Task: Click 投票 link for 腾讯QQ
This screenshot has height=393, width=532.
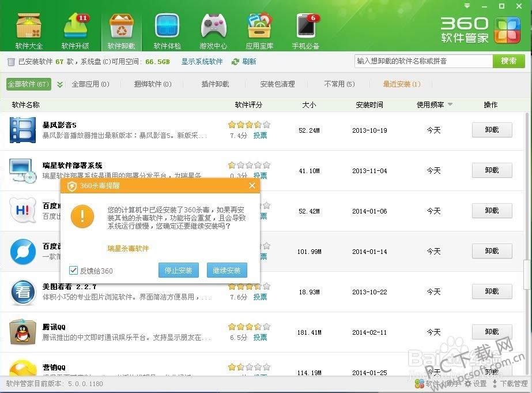Action: coord(260,338)
